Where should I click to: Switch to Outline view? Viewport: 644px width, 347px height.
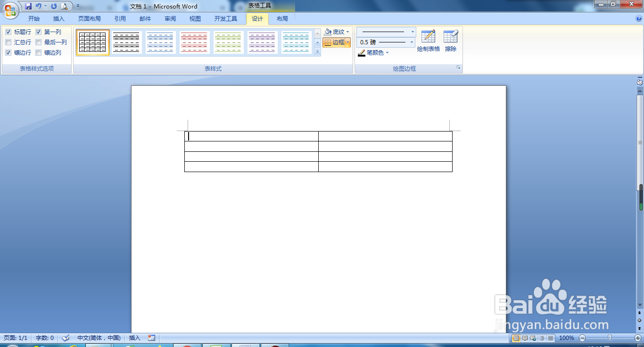542,338
